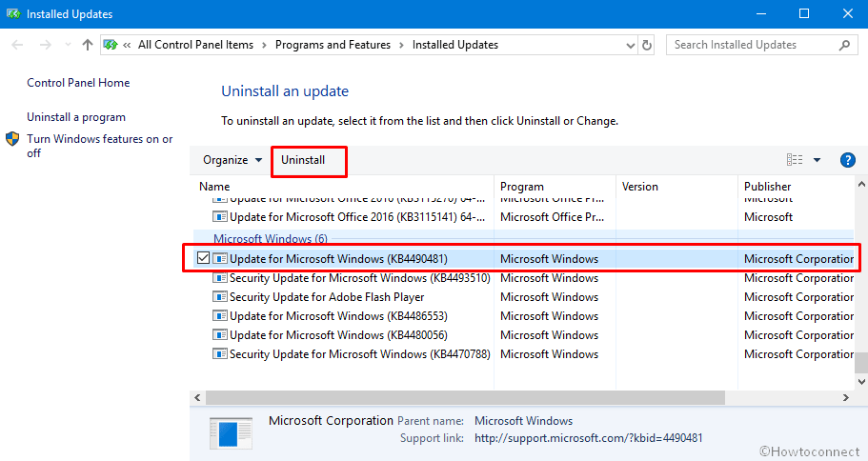Select Update for Microsoft Office 2016 (KB3115141)
The image size is (868, 461).
point(357,217)
